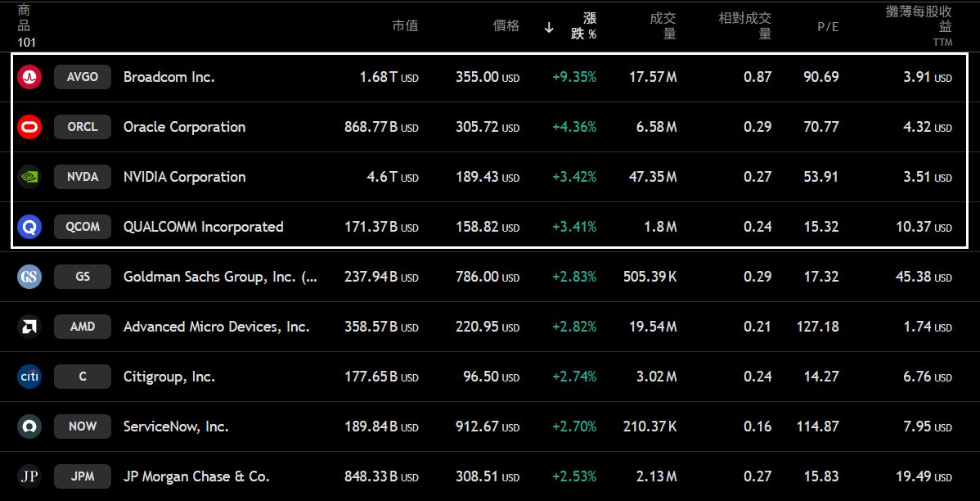
Task: Open the NVDA ticker symbol button
Action: [83, 177]
